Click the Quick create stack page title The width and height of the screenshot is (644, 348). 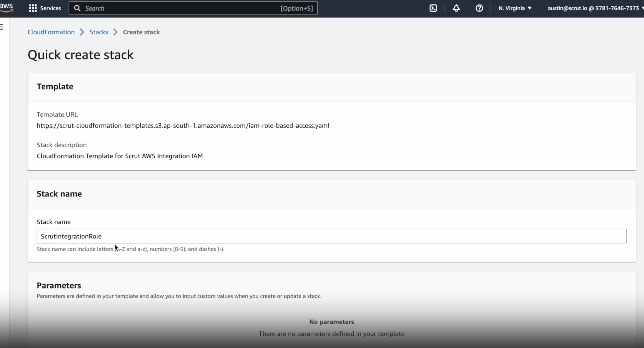point(80,55)
